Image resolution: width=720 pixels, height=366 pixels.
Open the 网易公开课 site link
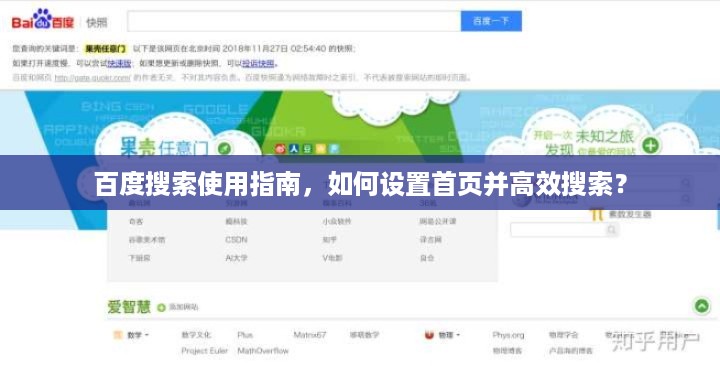point(438,221)
